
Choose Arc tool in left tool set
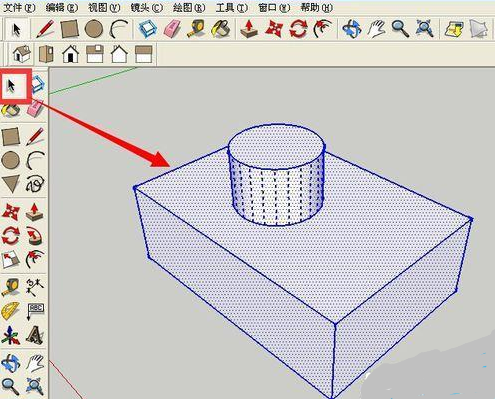click(x=35, y=160)
